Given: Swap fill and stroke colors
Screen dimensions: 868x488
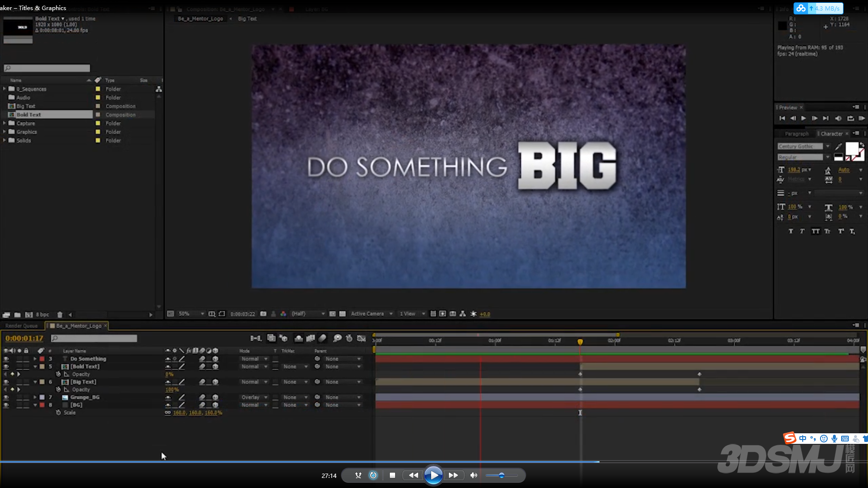Looking at the screenshot, I should pos(862,144).
